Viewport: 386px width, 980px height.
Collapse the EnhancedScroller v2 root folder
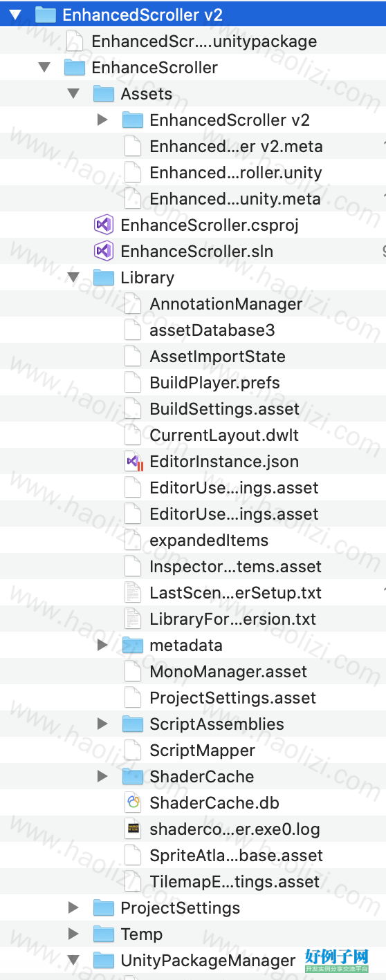(x=15, y=15)
